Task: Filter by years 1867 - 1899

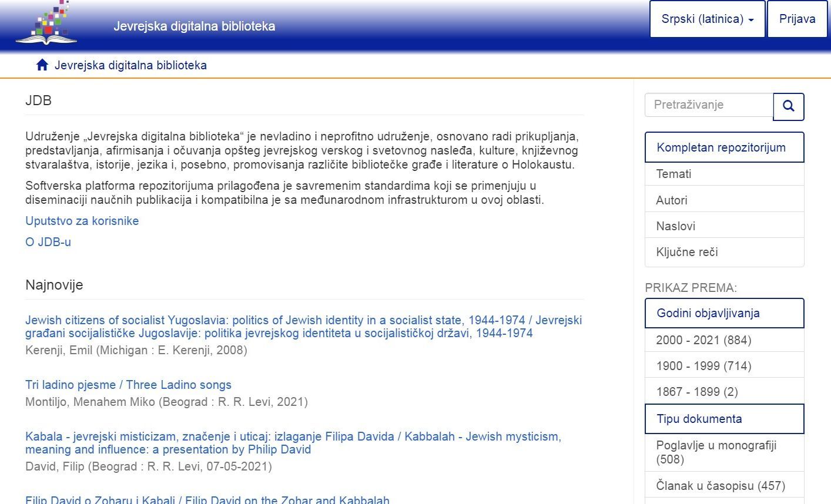Action: [696, 392]
